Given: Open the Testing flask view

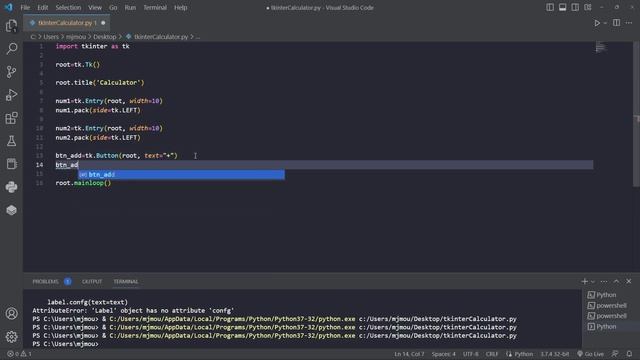Looking at the screenshot, I should (x=11, y=141).
